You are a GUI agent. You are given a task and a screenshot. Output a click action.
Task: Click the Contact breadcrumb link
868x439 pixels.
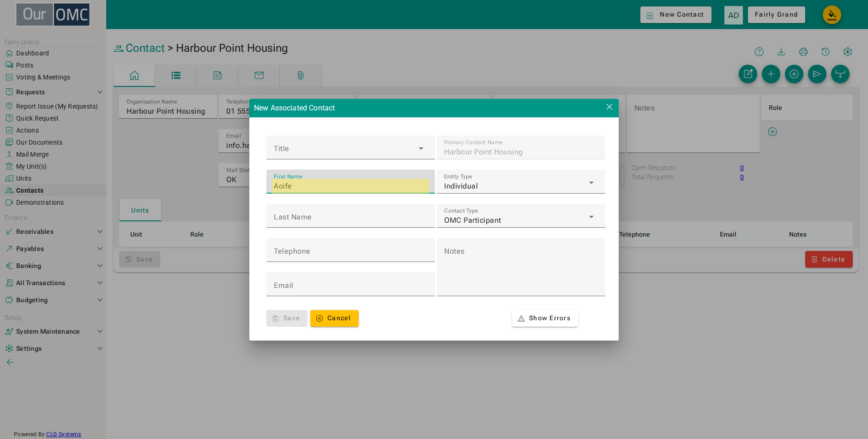pyautogui.click(x=145, y=48)
